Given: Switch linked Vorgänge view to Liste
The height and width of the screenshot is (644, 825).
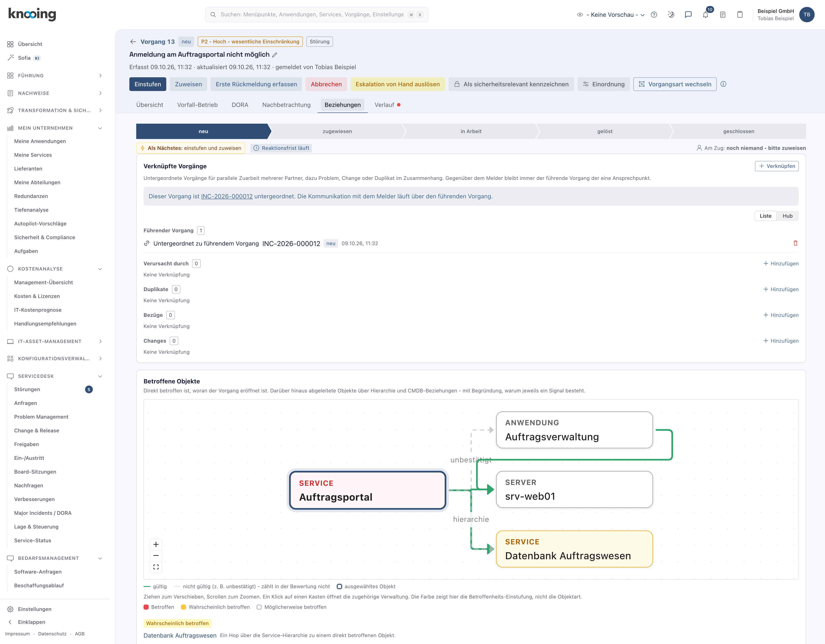Looking at the screenshot, I should coord(766,216).
